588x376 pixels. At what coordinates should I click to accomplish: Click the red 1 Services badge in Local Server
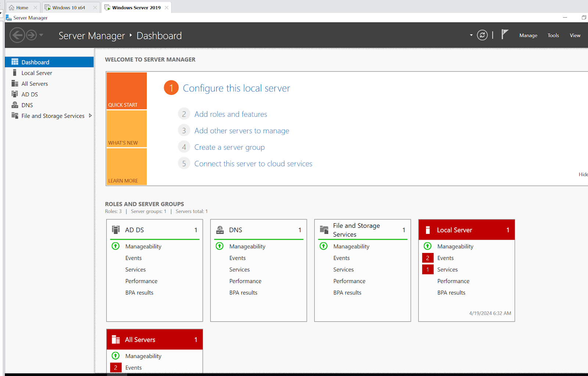coord(428,270)
